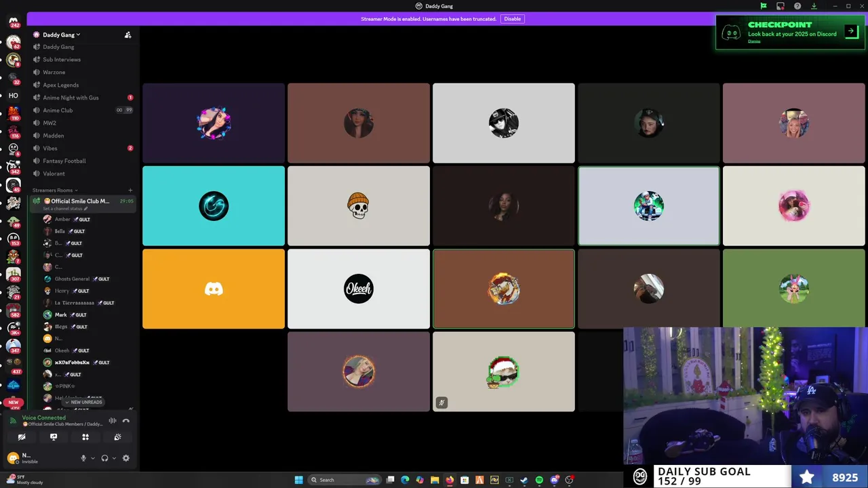
Task: Add a channel to Streamers Rooms
Action: point(130,190)
